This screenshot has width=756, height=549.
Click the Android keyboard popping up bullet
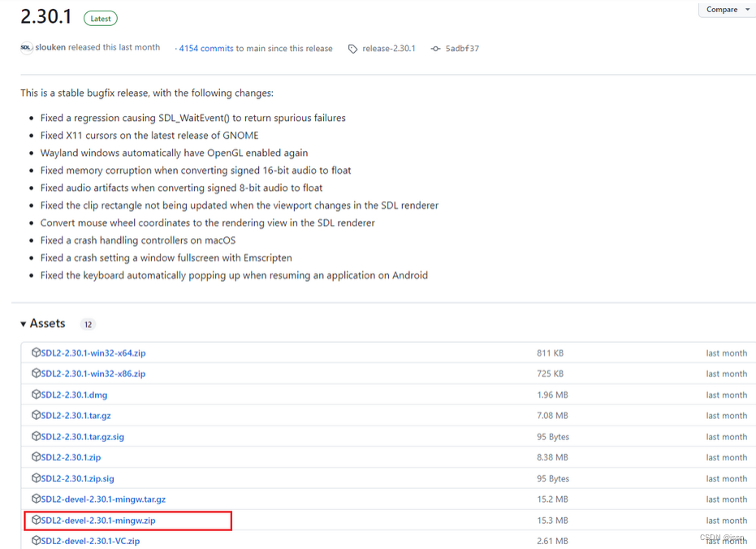click(234, 275)
